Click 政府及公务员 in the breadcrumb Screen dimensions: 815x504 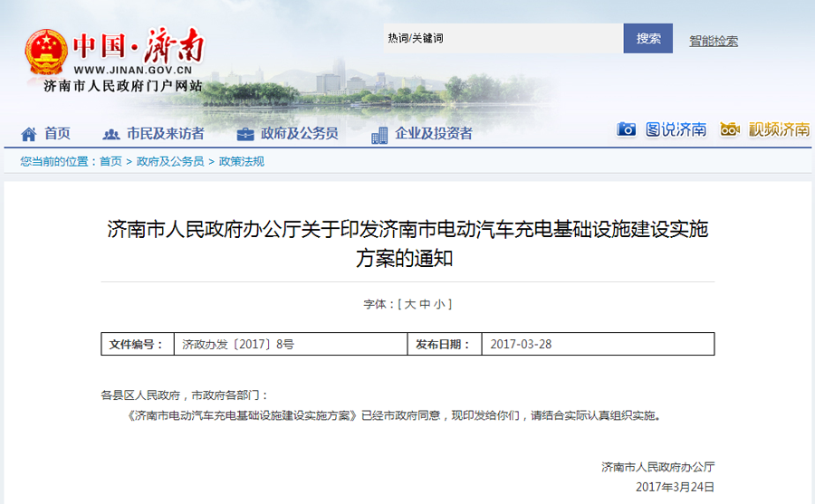[x=170, y=162]
